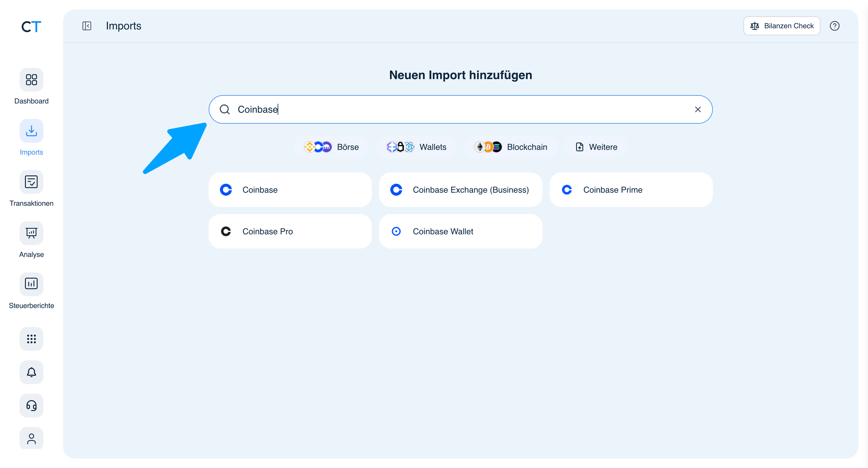Screen dimensions: 868x468
Task: Open the Transaktionen page icon
Action: pos(31,182)
